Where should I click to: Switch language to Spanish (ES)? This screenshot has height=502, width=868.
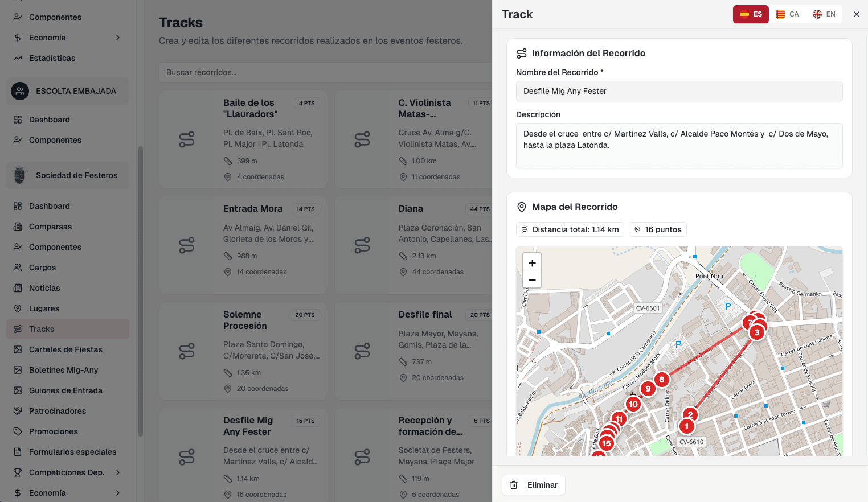coord(750,14)
